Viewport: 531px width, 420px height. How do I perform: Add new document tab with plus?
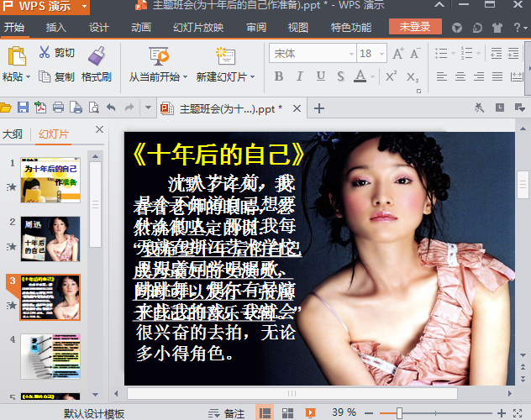(319, 108)
